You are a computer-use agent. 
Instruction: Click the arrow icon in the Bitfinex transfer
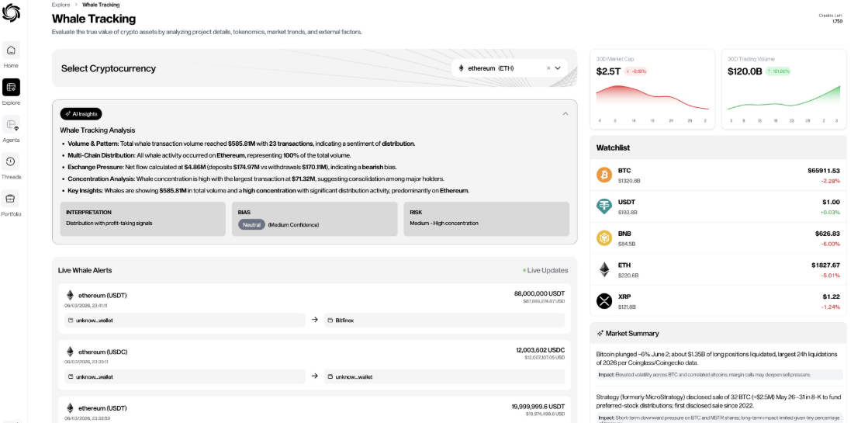314,320
